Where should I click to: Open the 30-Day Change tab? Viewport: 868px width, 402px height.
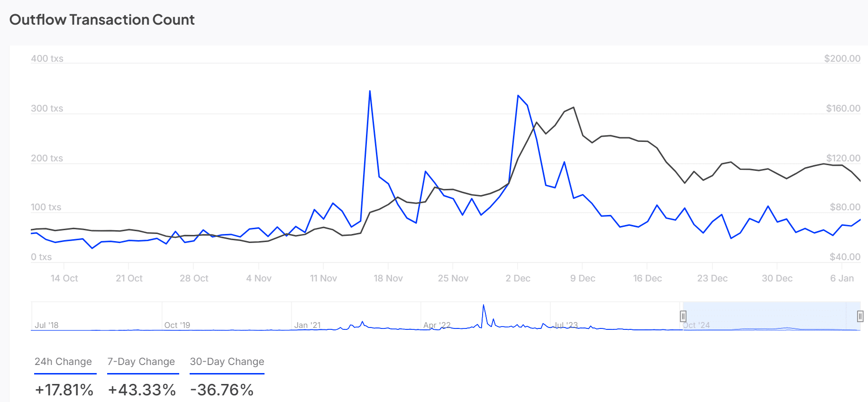(x=227, y=362)
